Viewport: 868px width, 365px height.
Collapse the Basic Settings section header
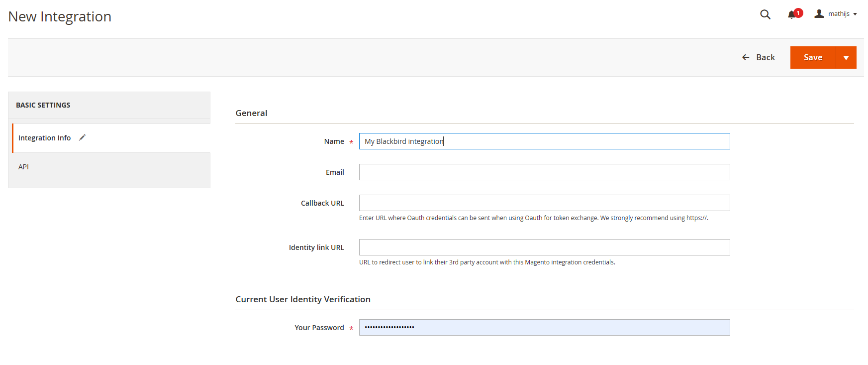pyautogui.click(x=109, y=105)
